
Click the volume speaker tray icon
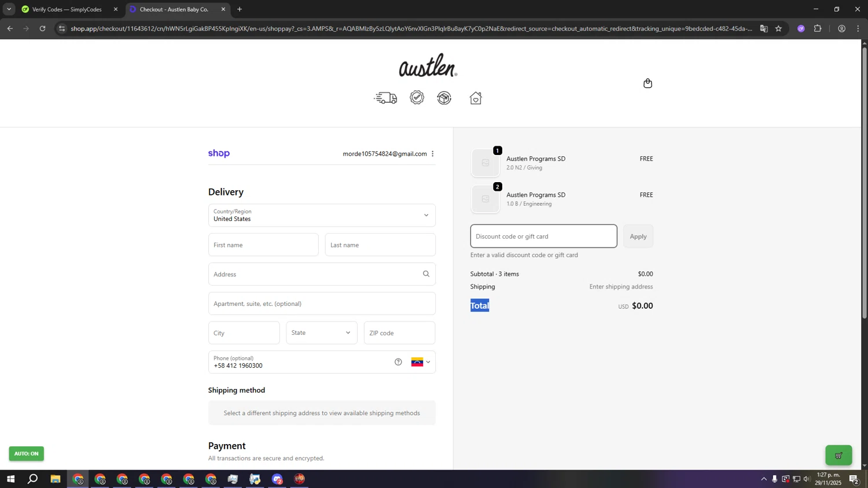click(807, 479)
